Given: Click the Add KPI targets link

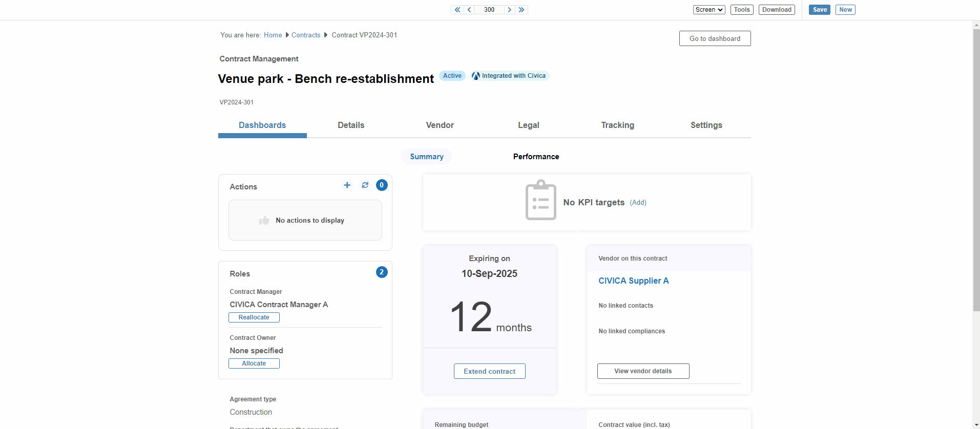Looking at the screenshot, I should pos(638,203).
